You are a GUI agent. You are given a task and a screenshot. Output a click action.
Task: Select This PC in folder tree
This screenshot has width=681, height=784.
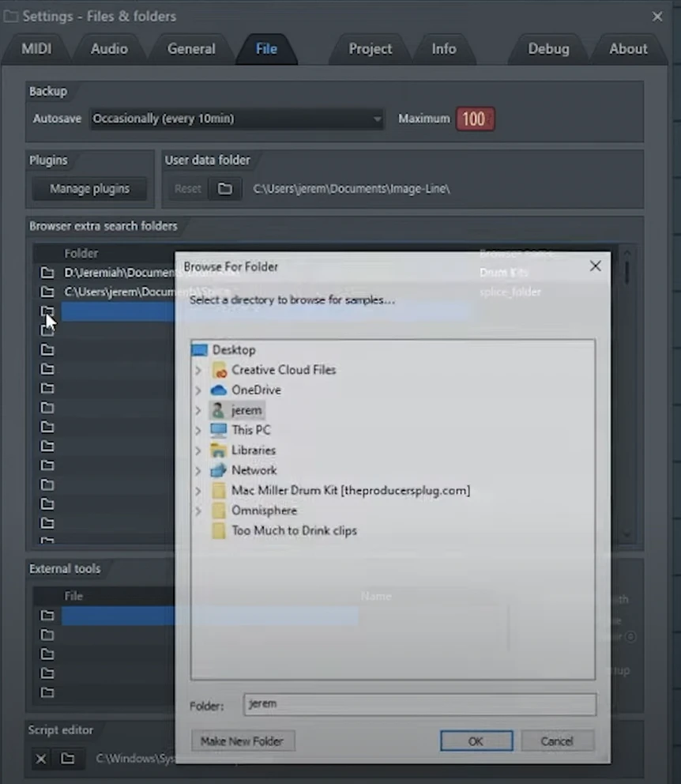(x=250, y=430)
